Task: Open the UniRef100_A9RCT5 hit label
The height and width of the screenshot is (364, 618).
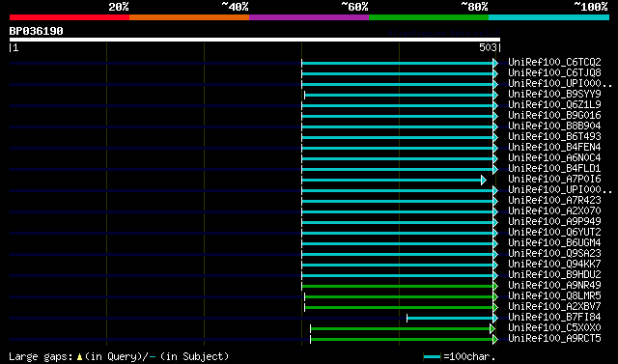Action: (x=554, y=338)
